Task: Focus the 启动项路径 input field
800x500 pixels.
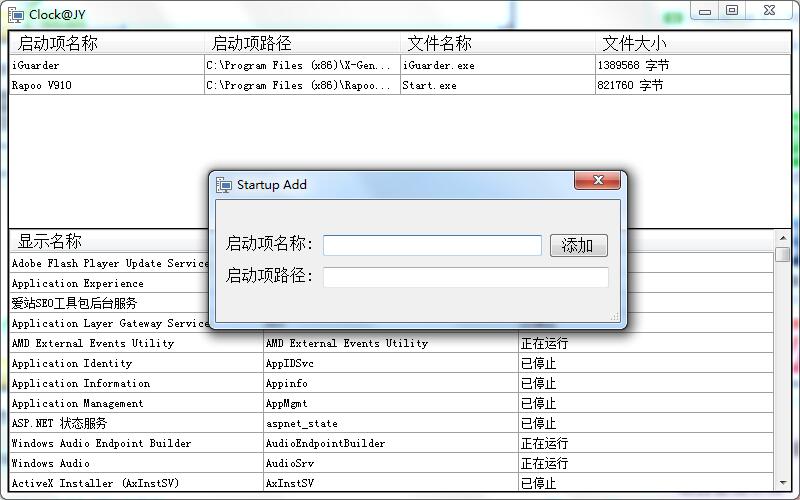Action: [x=465, y=277]
